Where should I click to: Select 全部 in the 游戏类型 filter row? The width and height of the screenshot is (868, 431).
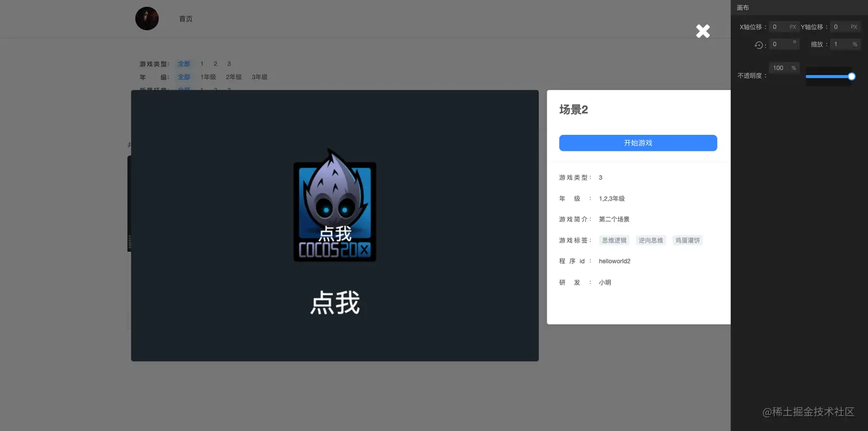(x=184, y=64)
